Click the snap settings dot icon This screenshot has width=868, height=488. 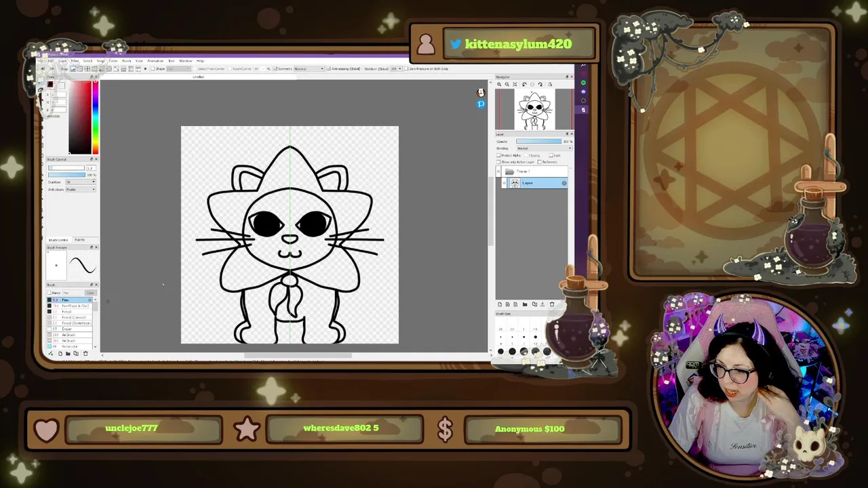pos(145,68)
